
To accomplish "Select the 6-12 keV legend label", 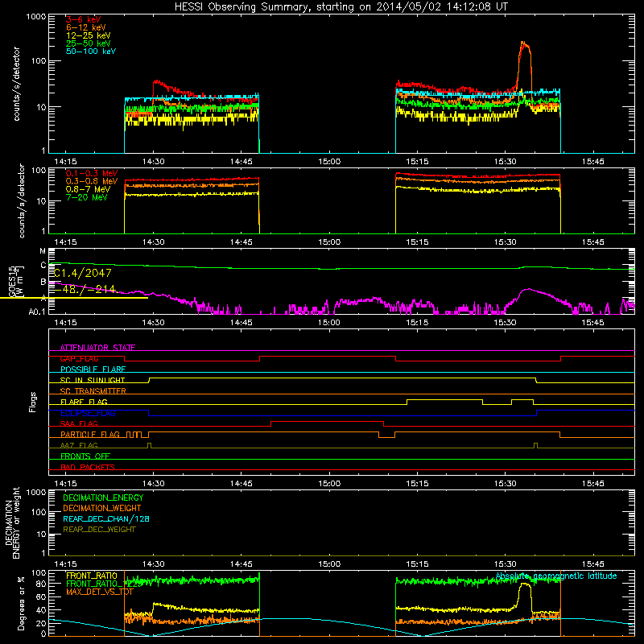I will (x=85, y=27).
